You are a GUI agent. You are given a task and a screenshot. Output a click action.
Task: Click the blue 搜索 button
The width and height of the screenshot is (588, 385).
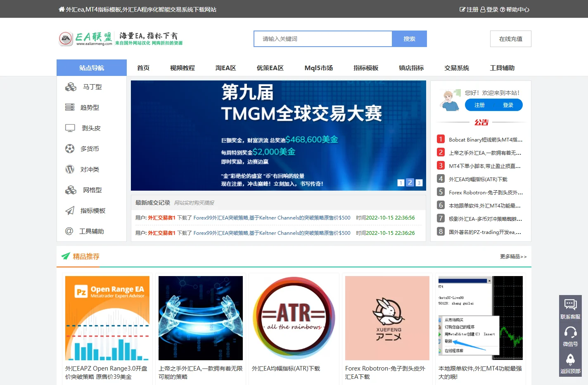pos(409,39)
